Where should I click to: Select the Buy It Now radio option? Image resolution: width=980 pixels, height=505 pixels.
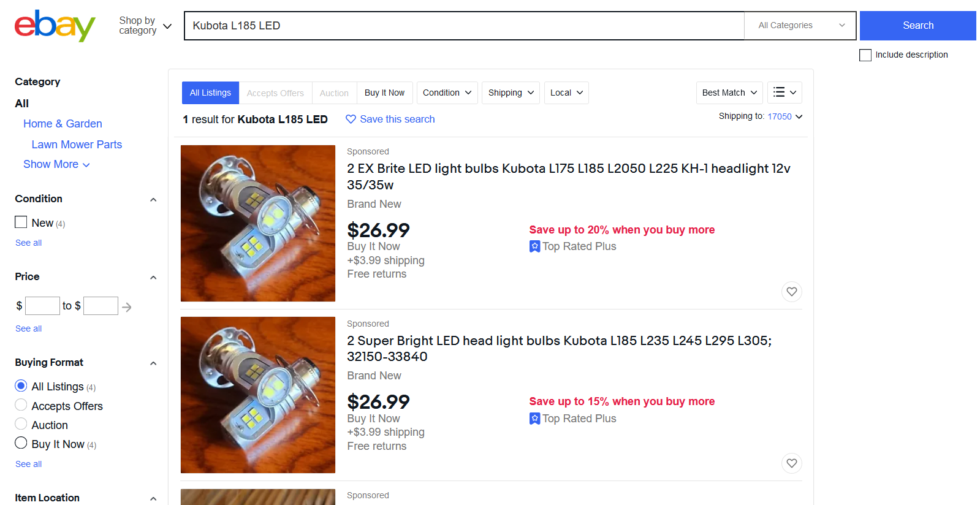[x=21, y=443]
